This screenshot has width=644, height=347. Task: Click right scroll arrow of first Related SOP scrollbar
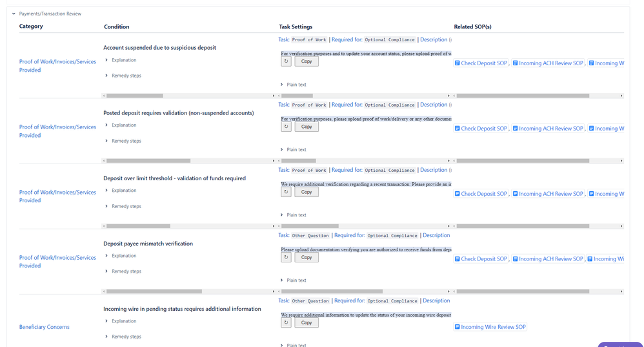coord(621,96)
